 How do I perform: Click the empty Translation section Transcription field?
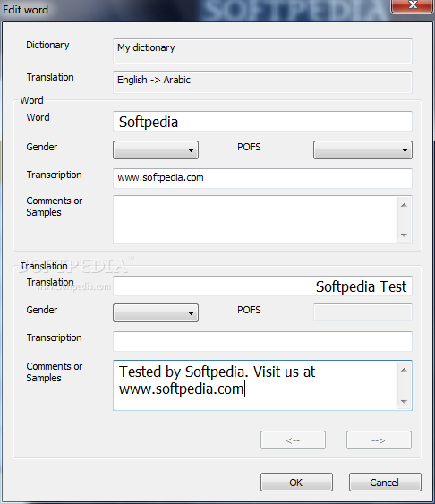262,341
